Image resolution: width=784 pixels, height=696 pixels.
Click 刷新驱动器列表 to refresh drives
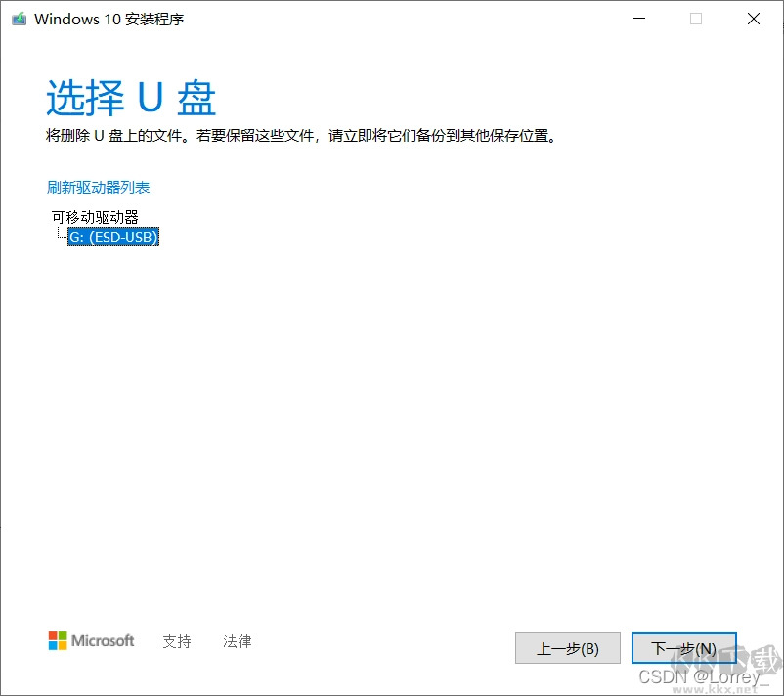(98, 187)
